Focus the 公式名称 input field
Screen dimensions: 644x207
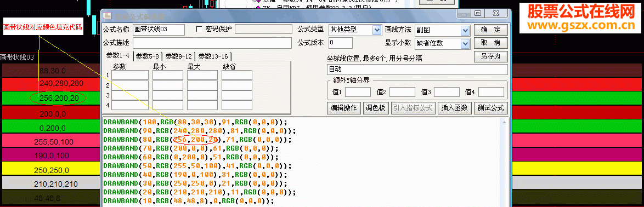159,30
